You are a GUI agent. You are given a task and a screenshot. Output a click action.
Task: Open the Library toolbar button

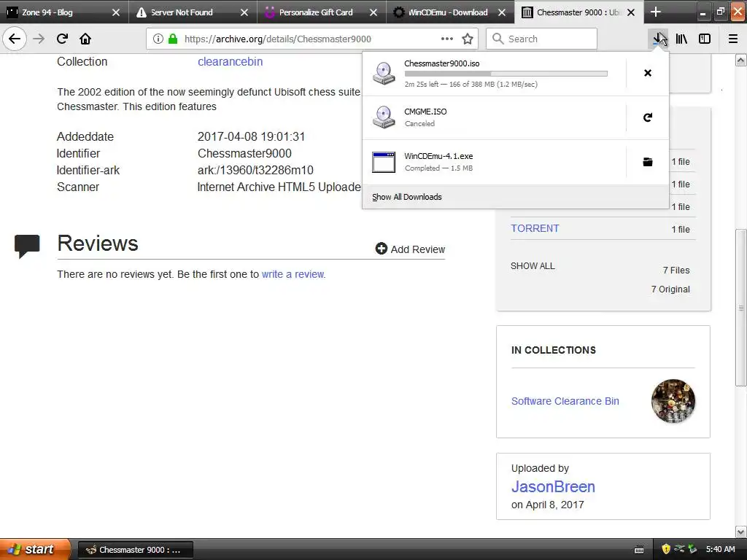tap(681, 39)
